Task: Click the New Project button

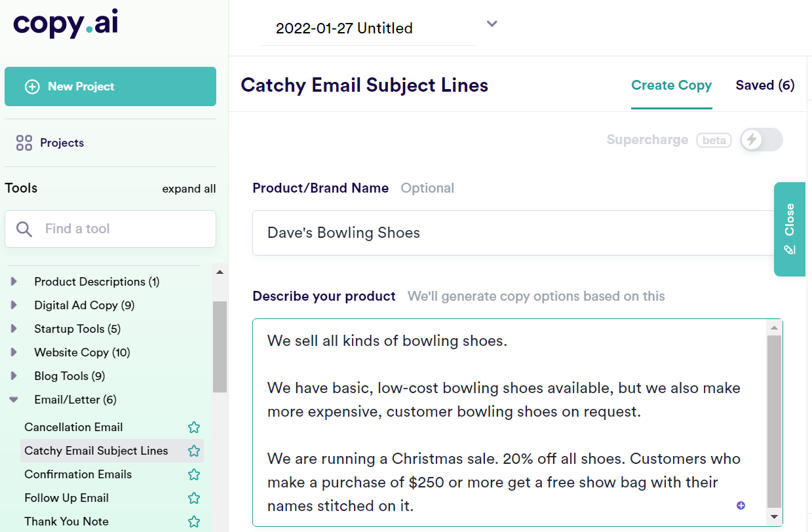Action: coord(110,86)
